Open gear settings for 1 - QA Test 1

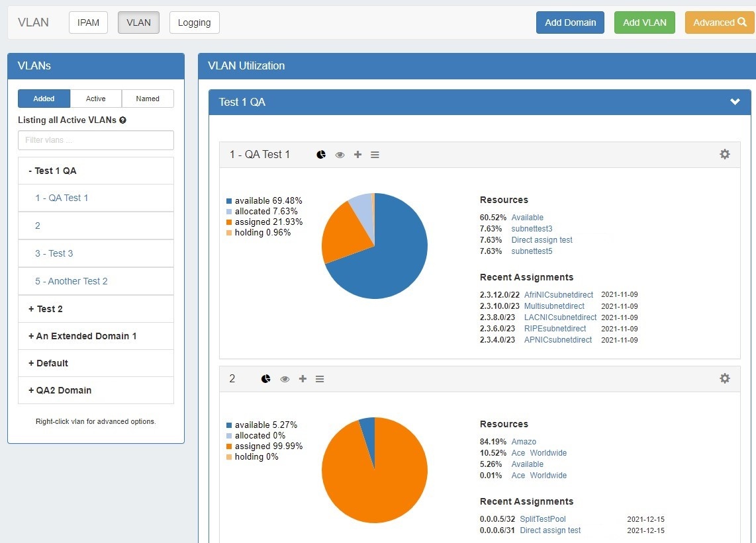pyautogui.click(x=725, y=154)
